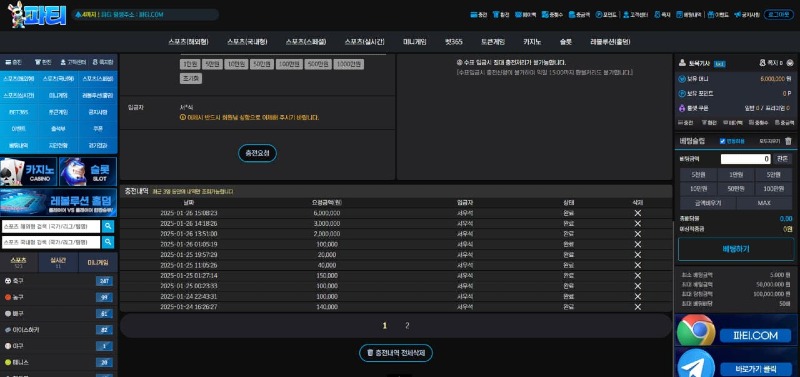Click the 로그아웃 button
The width and height of the screenshot is (800, 377).
tap(779, 15)
